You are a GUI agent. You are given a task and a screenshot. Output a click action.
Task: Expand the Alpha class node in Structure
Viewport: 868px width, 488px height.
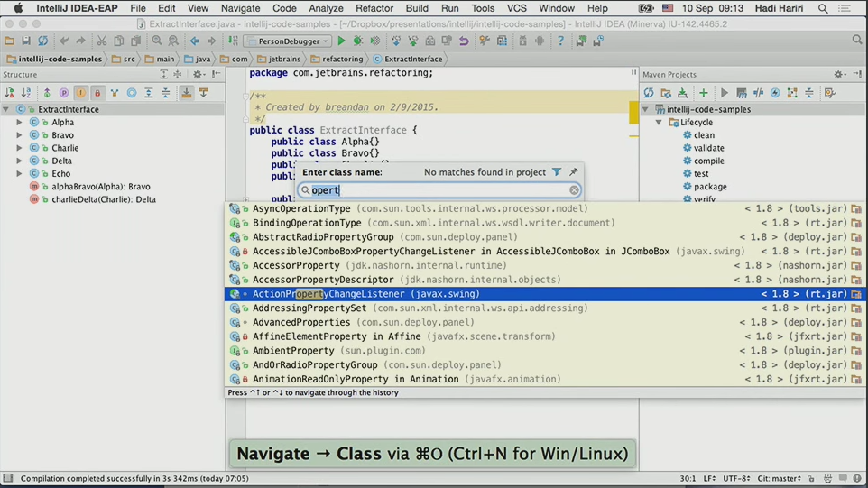click(19, 123)
